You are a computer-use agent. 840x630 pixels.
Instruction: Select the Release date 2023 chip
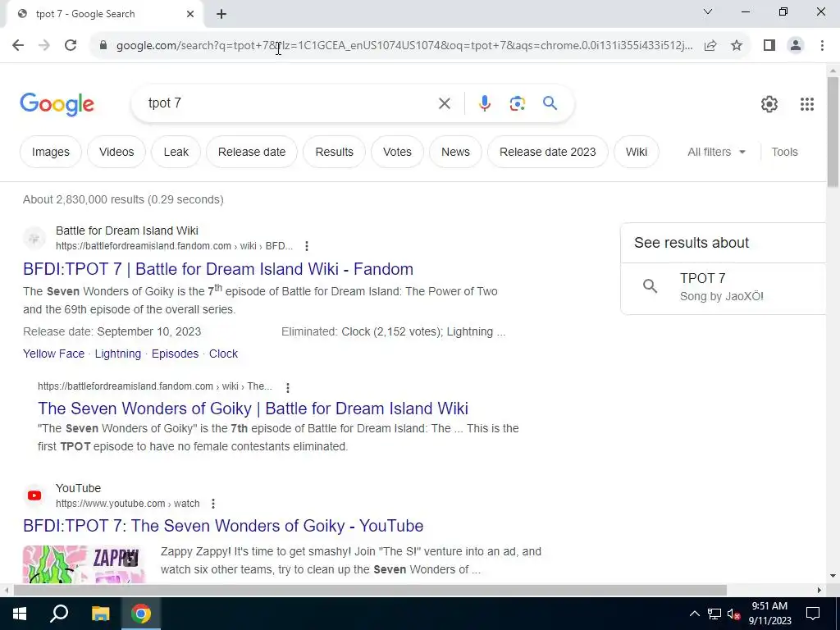pyautogui.click(x=547, y=152)
